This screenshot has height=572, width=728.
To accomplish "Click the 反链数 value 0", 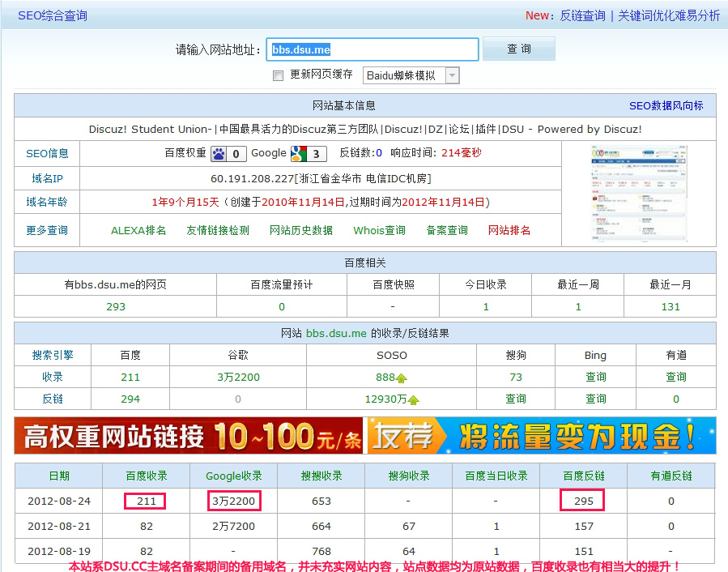I will pyautogui.click(x=379, y=153).
